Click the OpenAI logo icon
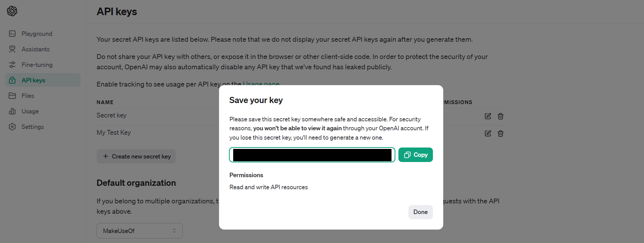The width and height of the screenshot is (644, 243). [12, 11]
